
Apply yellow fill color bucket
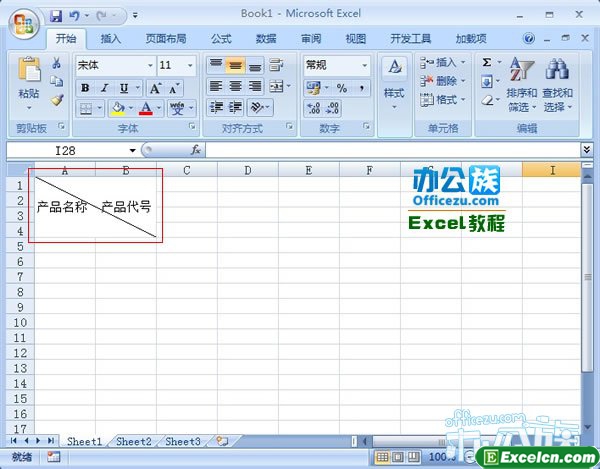(x=118, y=109)
